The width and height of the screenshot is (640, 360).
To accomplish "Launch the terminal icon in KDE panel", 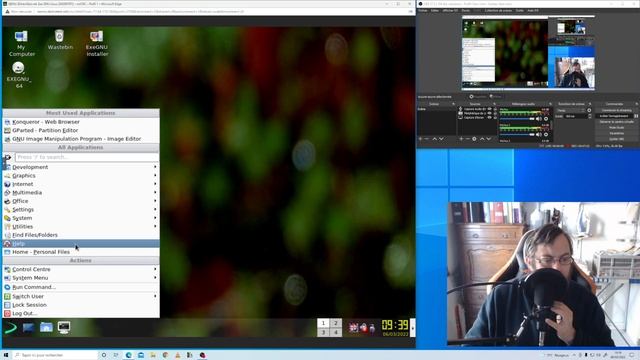I will click(64, 327).
